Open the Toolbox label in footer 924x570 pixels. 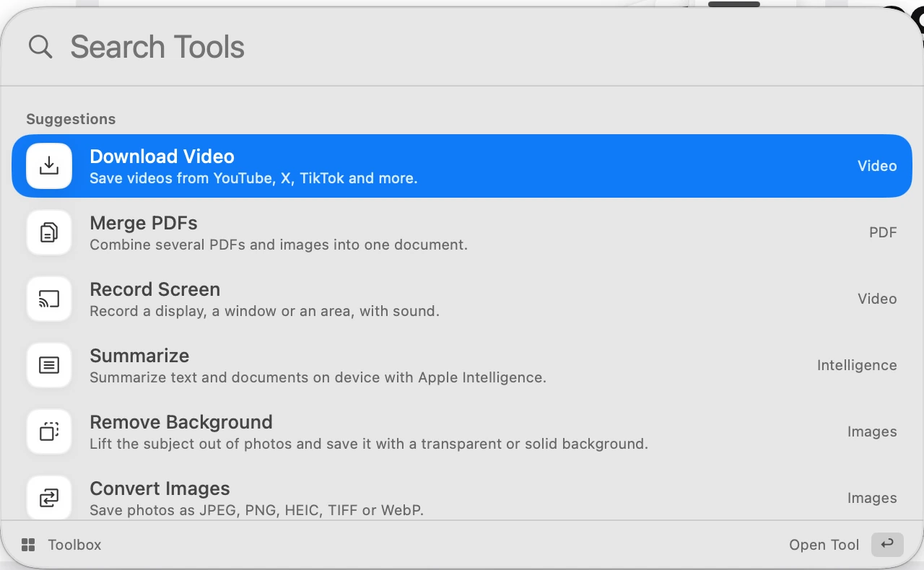point(74,545)
